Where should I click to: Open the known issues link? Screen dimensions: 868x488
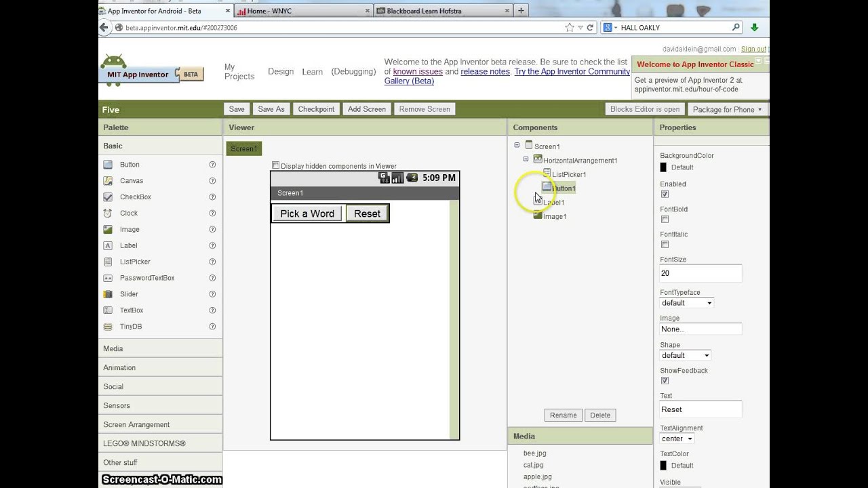[x=418, y=71]
